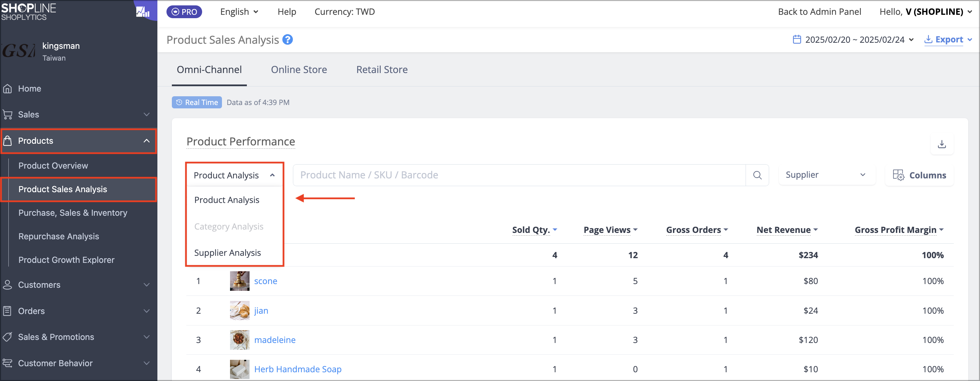The width and height of the screenshot is (980, 381).
Task: Expand the Customer Behavior chevron
Action: [147, 363]
